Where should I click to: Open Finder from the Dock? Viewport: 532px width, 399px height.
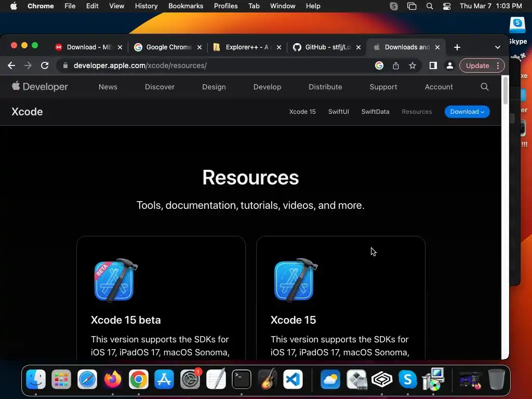click(x=36, y=379)
